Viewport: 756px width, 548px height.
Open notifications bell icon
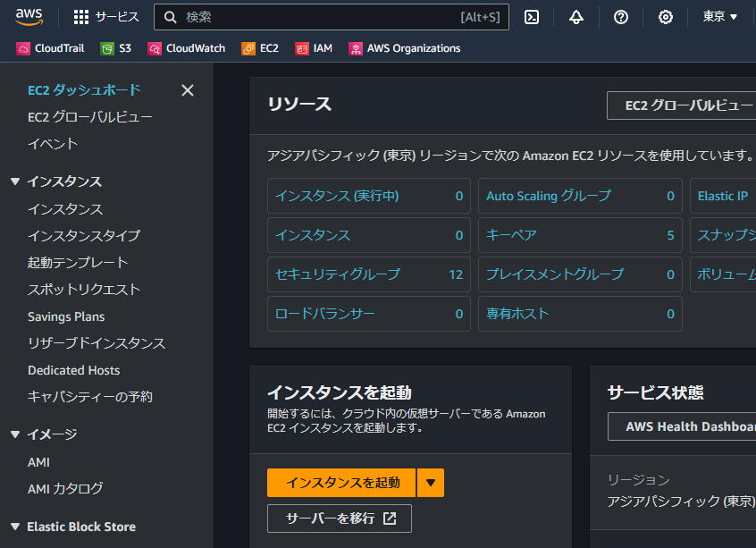[576, 17]
